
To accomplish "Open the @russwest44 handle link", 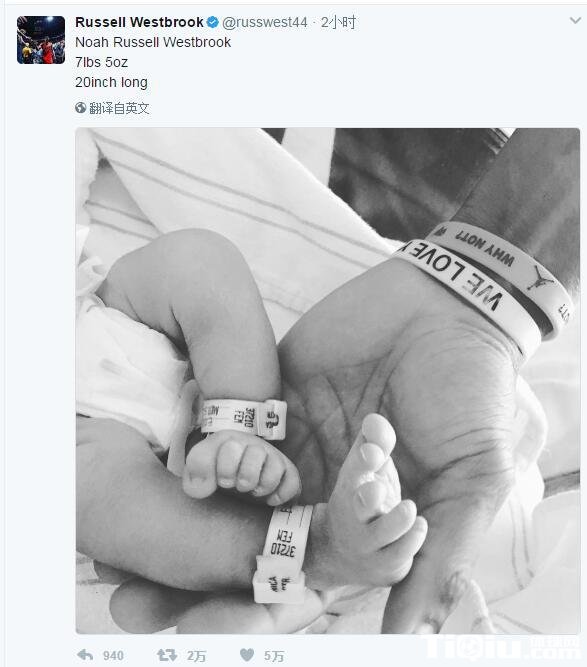I will pyautogui.click(x=265, y=22).
